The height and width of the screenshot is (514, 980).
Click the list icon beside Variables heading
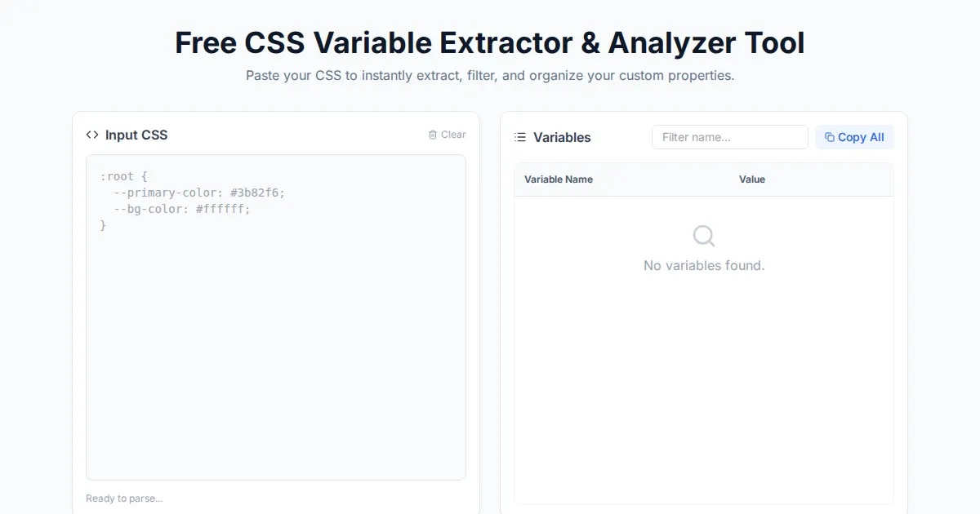tap(520, 137)
